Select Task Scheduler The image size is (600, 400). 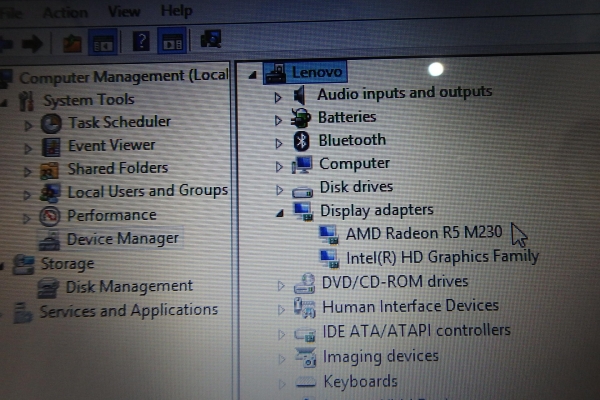(119, 122)
